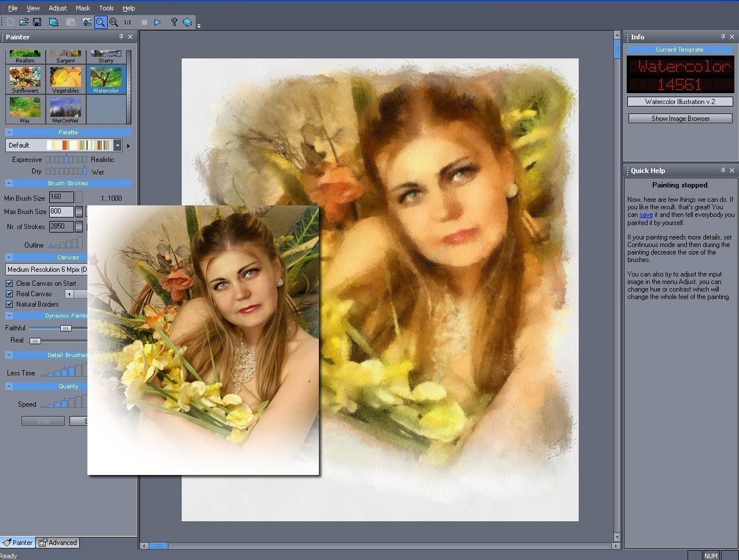Open the Adjust menu
This screenshot has width=739, height=560.
(x=57, y=8)
